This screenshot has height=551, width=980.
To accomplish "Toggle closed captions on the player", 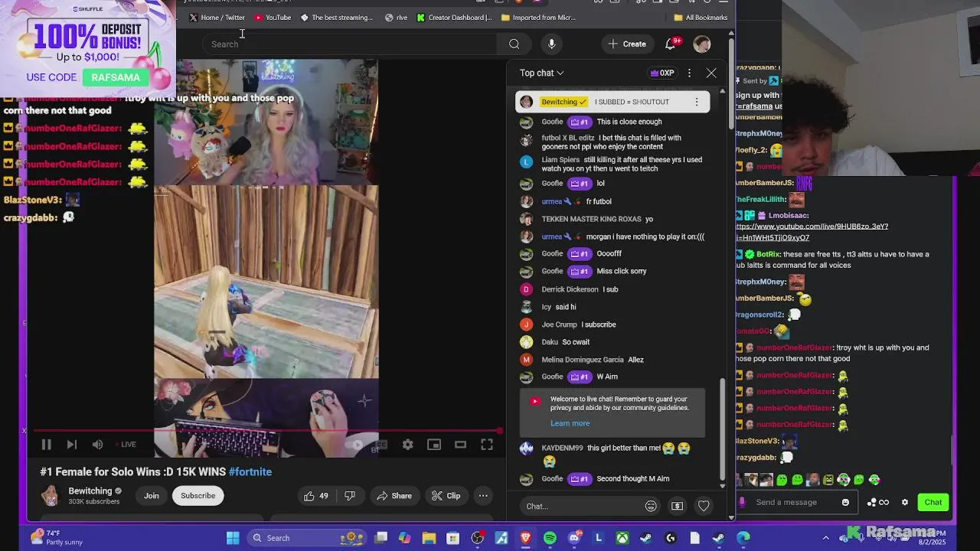I will click(x=381, y=445).
